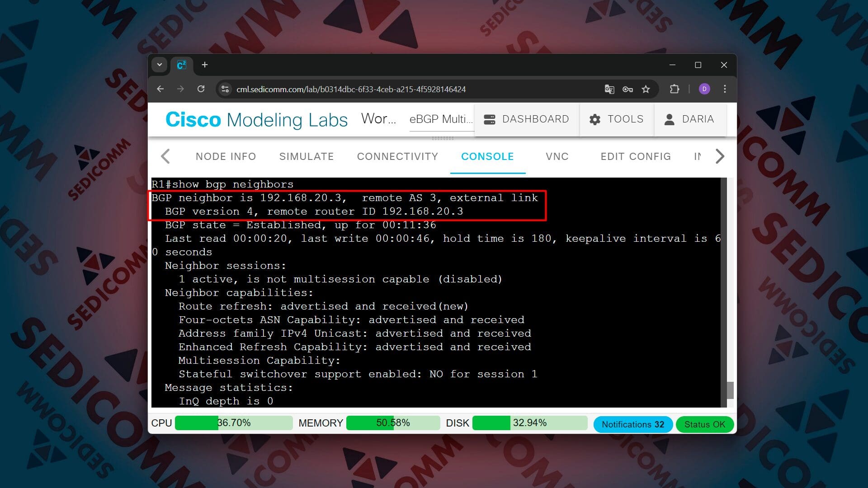Bookmark this page with the star icon
The height and width of the screenshot is (488, 868).
646,89
